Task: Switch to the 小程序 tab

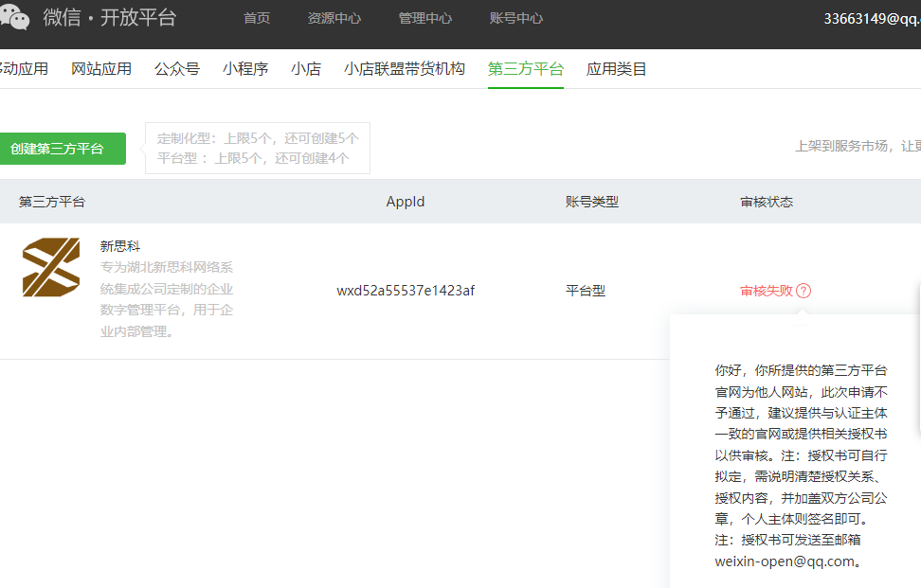Action: 244,69
